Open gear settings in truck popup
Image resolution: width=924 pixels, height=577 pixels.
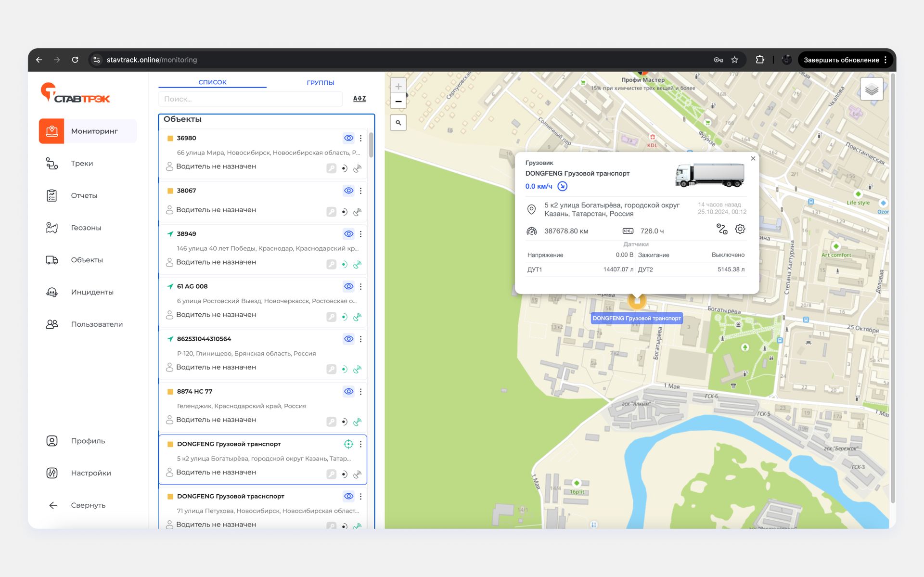click(x=740, y=229)
